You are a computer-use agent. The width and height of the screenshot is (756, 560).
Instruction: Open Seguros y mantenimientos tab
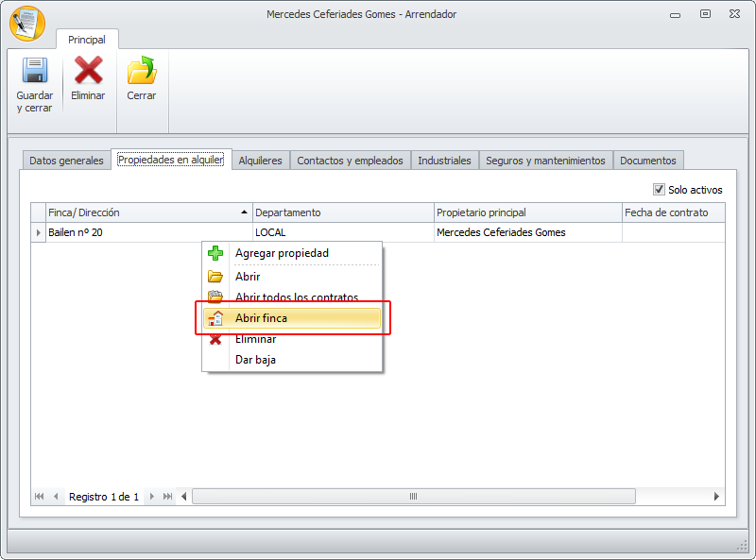click(x=545, y=161)
